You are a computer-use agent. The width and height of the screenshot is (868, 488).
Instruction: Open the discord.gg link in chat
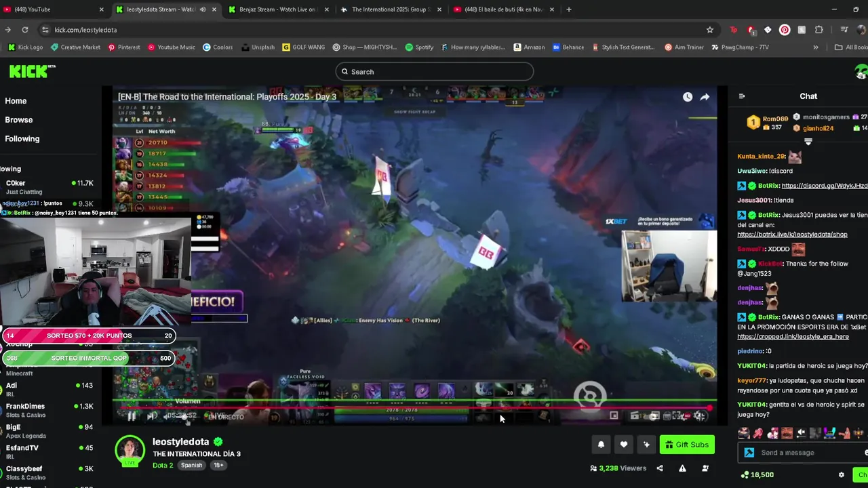tap(824, 186)
